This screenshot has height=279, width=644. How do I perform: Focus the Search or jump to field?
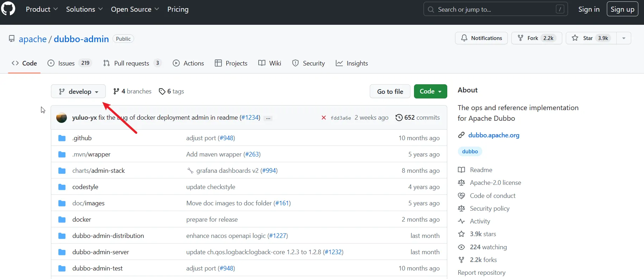pos(495,9)
